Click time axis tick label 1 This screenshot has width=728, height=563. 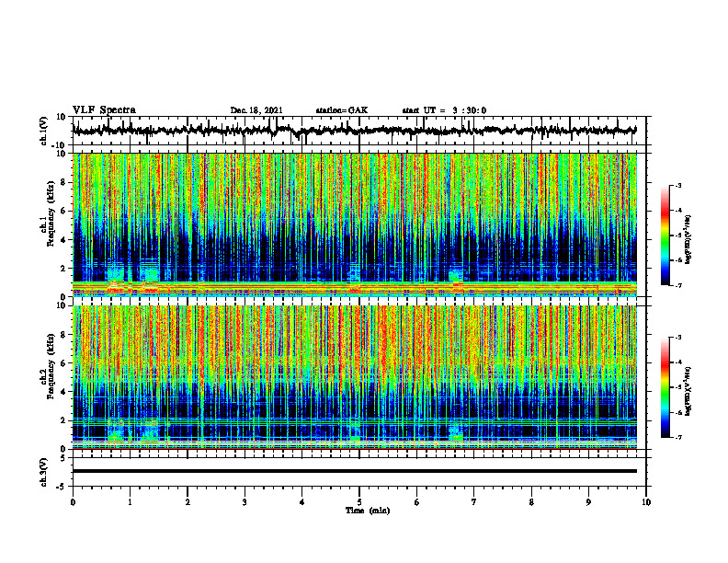(x=131, y=502)
